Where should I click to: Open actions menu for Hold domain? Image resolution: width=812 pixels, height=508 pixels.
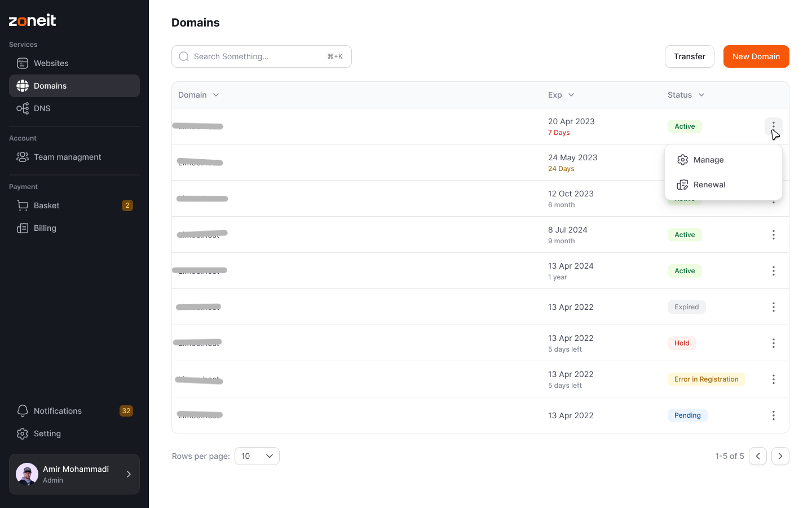pyautogui.click(x=774, y=343)
